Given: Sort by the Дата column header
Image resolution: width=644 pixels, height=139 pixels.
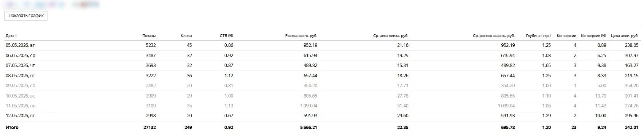Looking at the screenshot, I should pyautogui.click(x=11, y=36).
